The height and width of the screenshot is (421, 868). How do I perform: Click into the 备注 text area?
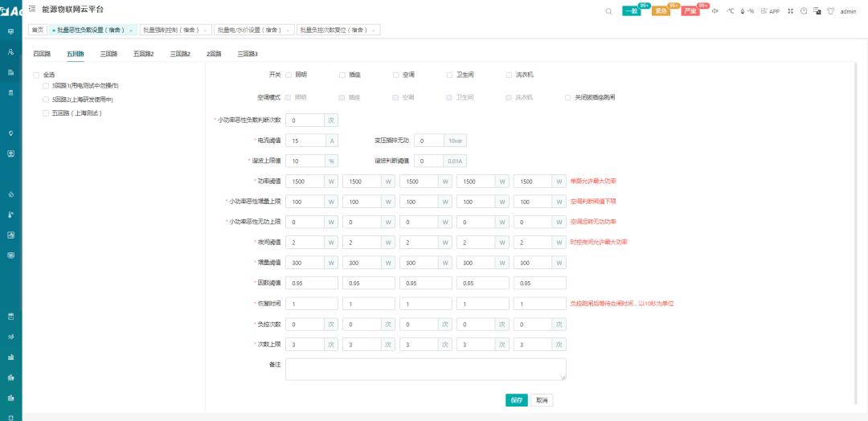tap(426, 369)
